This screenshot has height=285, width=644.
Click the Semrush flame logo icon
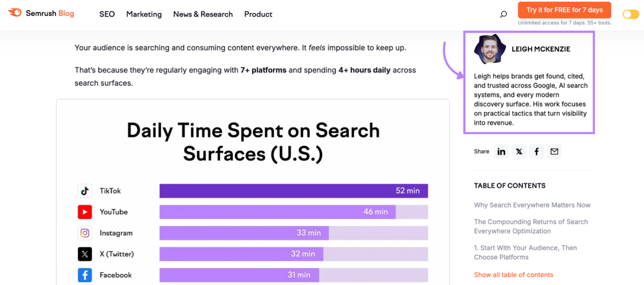click(x=15, y=12)
